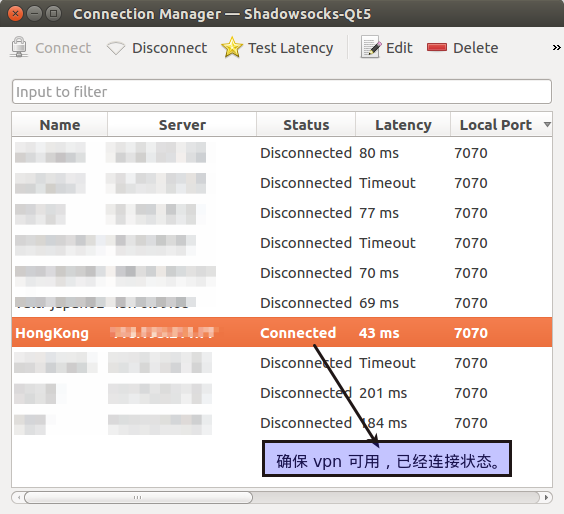Click the Edit pencil icon
The image size is (564, 514).
(371, 47)
